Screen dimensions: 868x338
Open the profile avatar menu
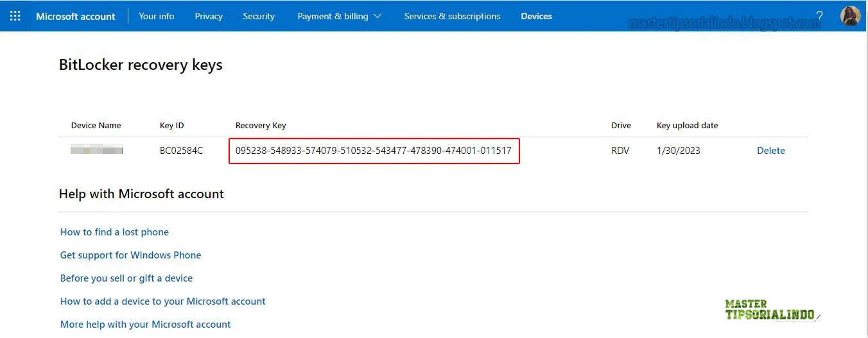tap(851, 16)
